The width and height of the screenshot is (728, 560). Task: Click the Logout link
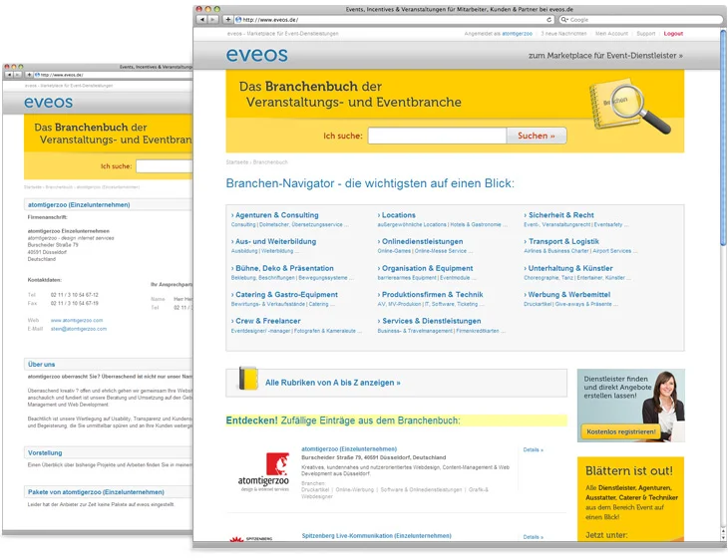[x=673, y=33]
